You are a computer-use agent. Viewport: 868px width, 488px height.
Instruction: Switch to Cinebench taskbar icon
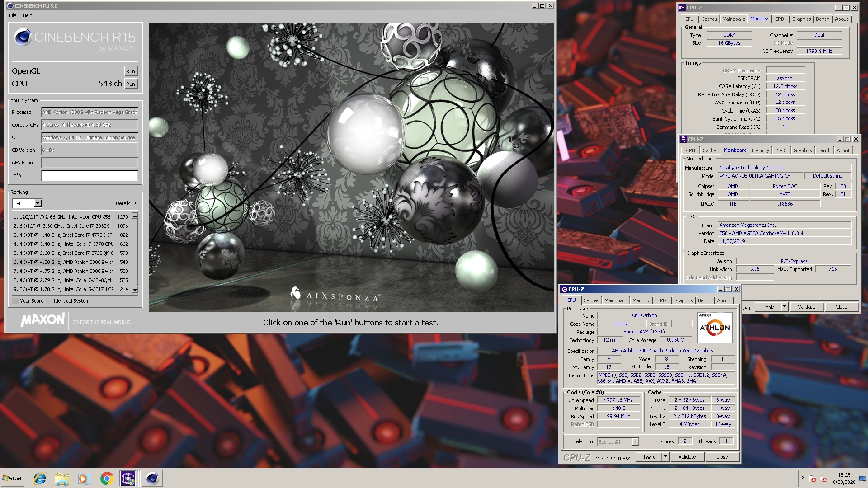(152, 478)
